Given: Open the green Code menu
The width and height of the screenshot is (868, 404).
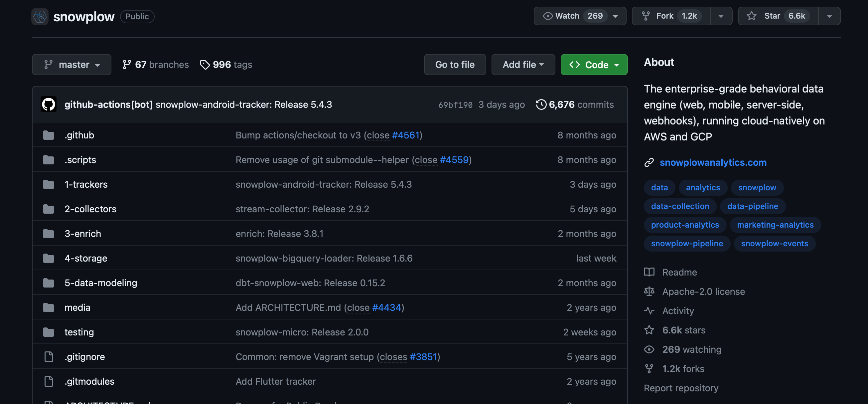Looking at the screenshot, I should [593, 65].
